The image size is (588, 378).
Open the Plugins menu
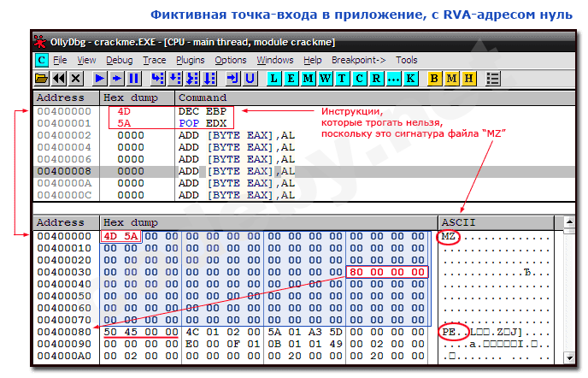coord(191,60)
